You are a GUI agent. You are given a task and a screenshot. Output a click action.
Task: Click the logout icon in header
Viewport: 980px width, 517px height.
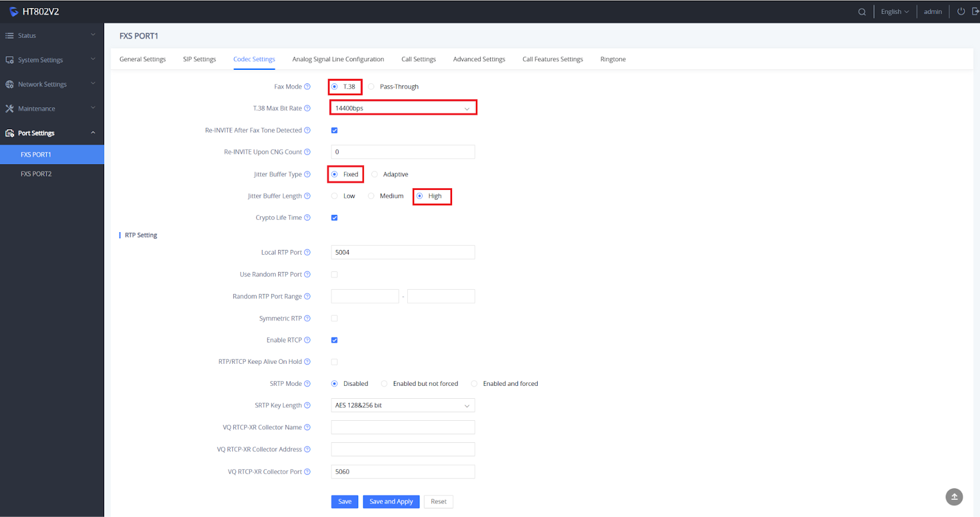pyautogui.click(x=975, y=11)
